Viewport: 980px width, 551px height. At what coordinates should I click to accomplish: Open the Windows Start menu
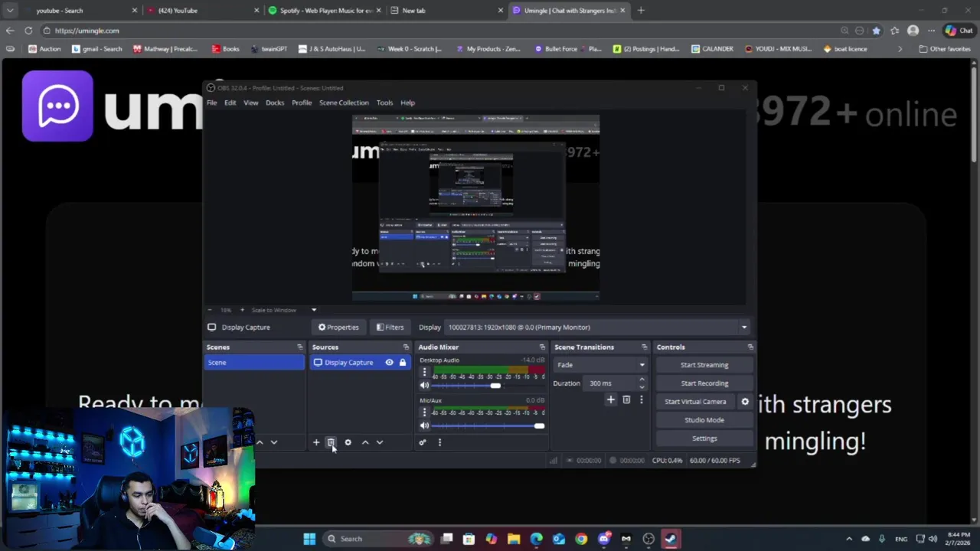click(x=309, y=539)
